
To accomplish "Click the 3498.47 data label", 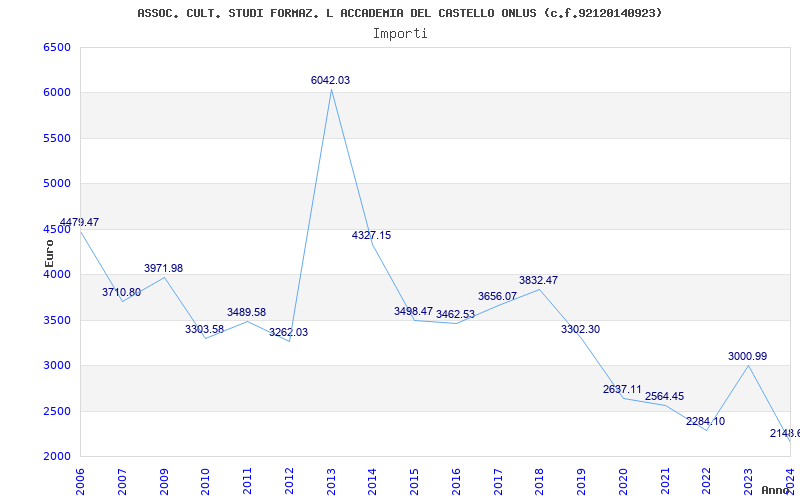I will click(x=413, y=311).
